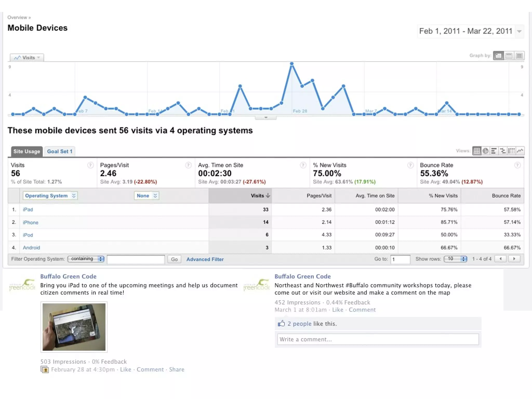The image size is (532, 399).
Task: Click the Feb 28 peak data point
Action: click(292, 64)
